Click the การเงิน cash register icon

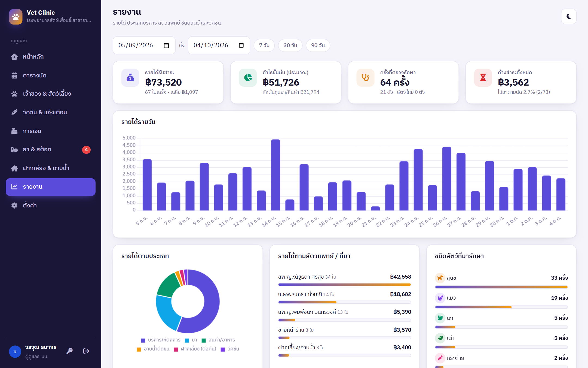(14, 131)
